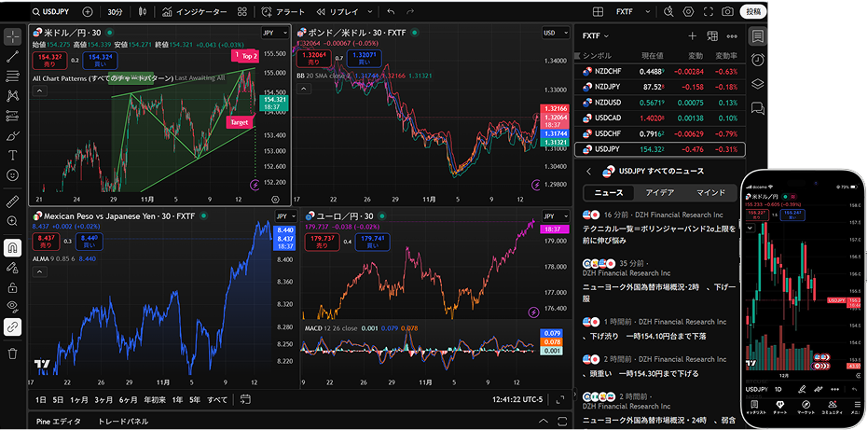Click the quick search icon
The width and height of the screenshot is (868, 430).
pyautogui.click(x=668, y=11)
